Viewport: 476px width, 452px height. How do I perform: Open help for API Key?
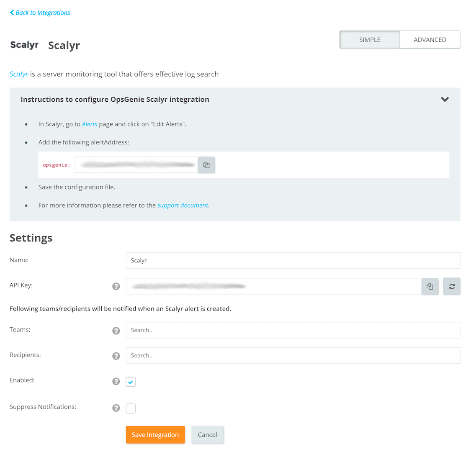tap(116, 286)
